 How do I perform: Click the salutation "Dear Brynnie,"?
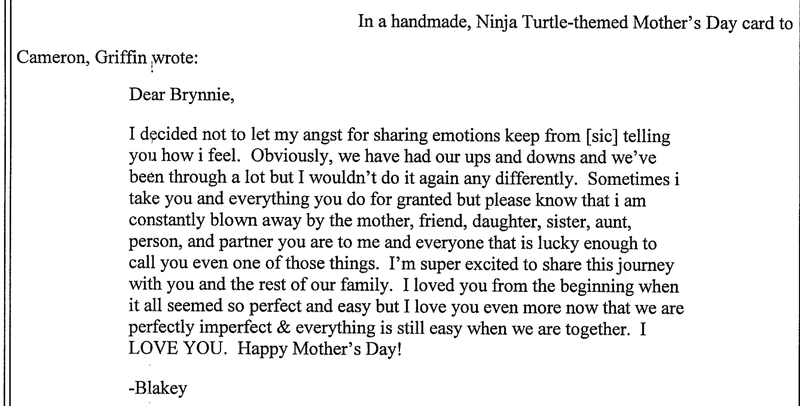pyautogui.click(x=182, y=95)
